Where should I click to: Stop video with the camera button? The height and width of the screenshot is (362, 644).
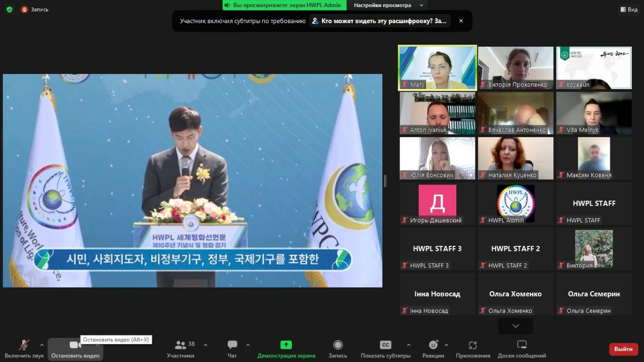75,345
